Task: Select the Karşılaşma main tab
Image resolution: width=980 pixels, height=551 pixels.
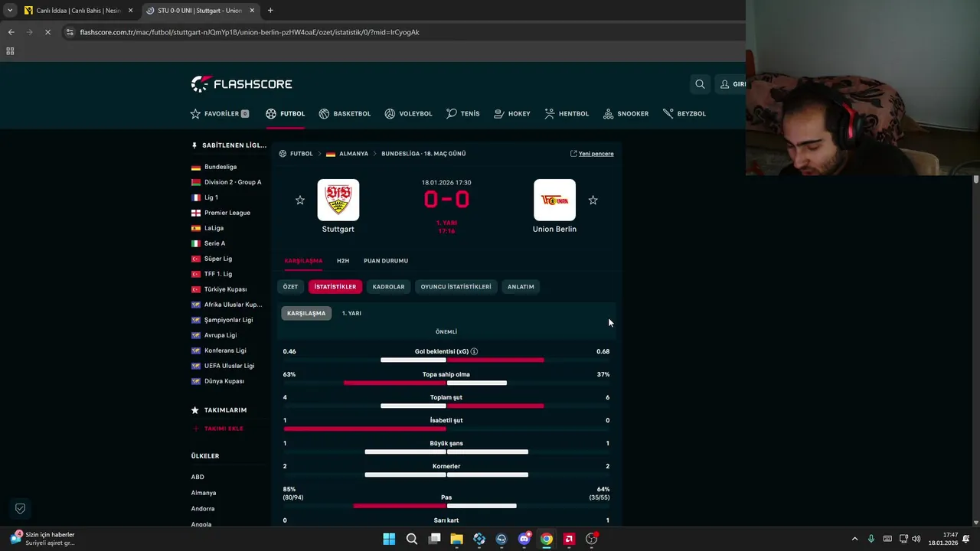Action: tap(303, 261)
